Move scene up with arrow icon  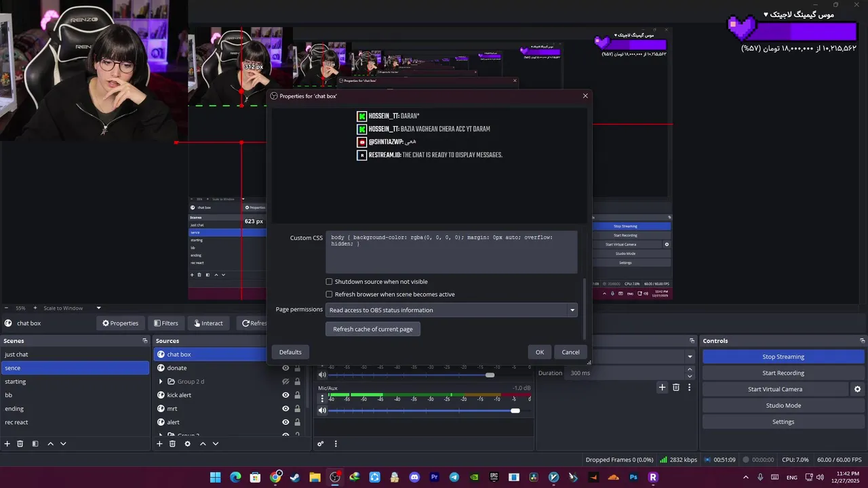pos(50,444)
